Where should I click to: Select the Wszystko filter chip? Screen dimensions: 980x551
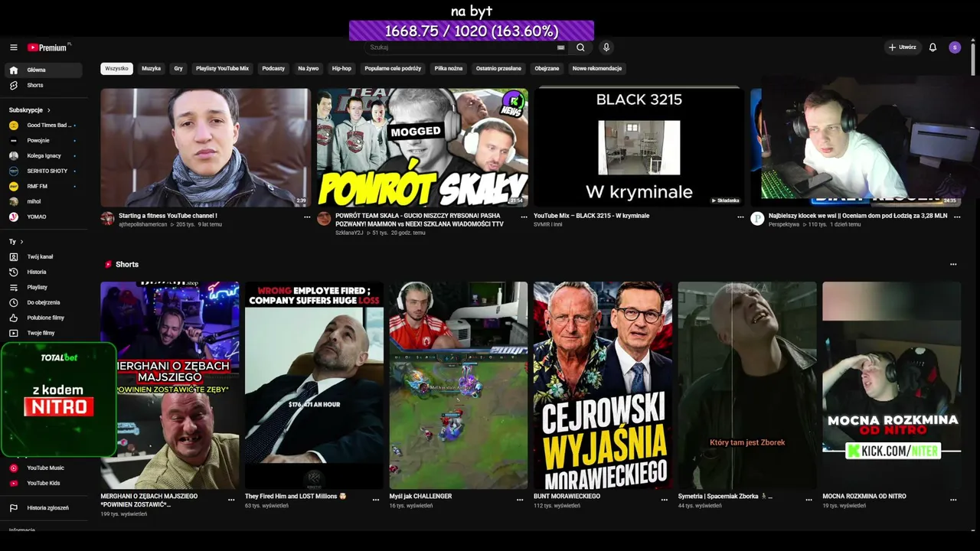[x=116, y=69]
